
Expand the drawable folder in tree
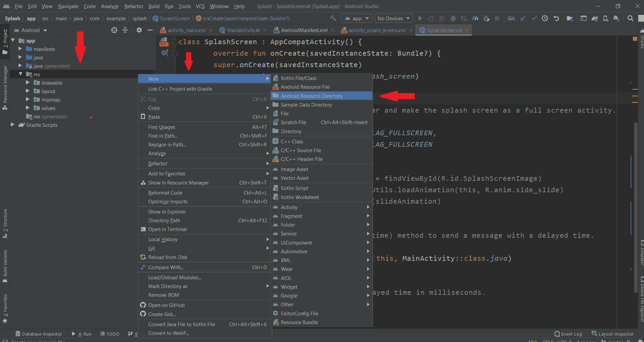[x=28, y=83]
